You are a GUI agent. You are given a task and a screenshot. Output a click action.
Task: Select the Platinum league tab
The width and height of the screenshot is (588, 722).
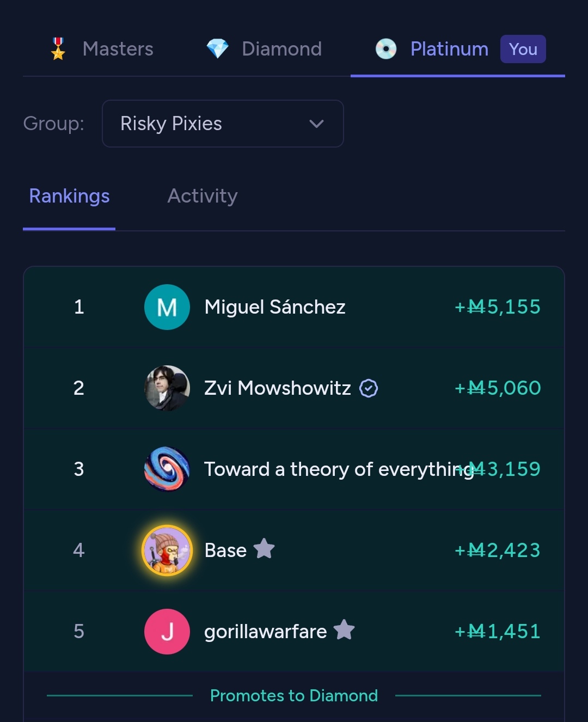pyautogui.click(x=449, y=49)
